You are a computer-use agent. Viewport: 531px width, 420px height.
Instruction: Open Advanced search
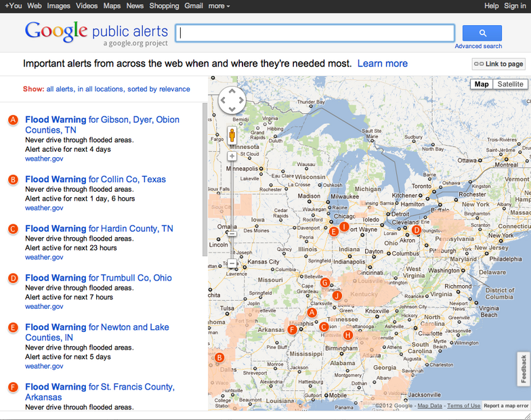tap(478, 46)
